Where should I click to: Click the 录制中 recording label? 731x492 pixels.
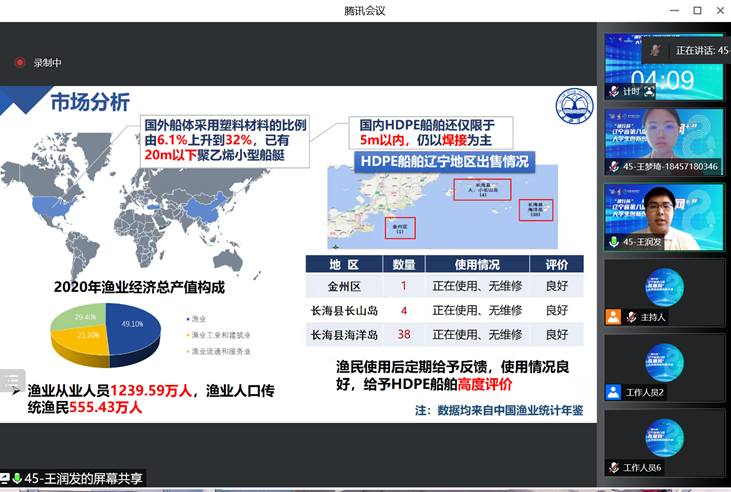(47, 62)
